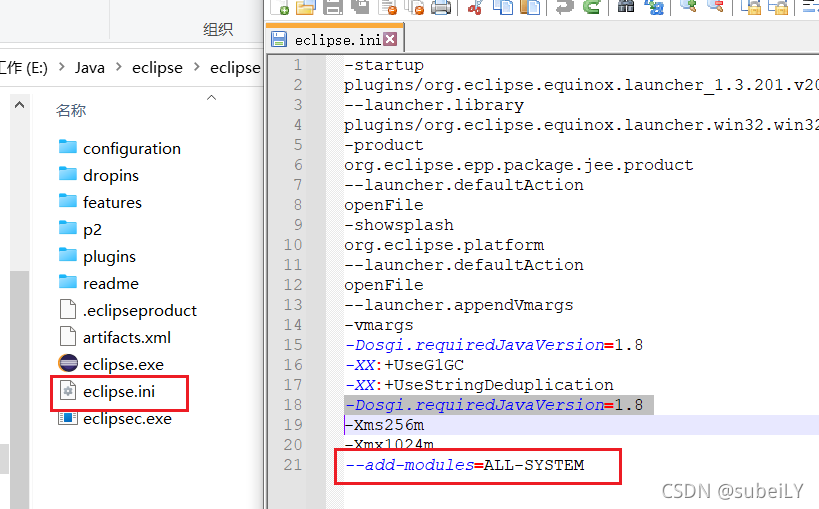Image resolution: width=819 pixels, height=509 pixels.
Task: Click the Synchronize horizontal scrolling icon
Action: (x=780, y=7)
